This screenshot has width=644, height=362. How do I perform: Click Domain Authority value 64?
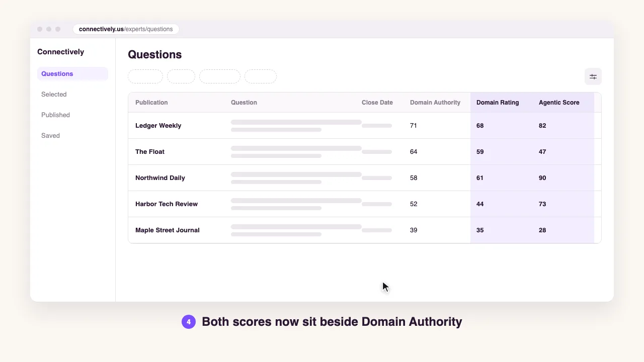click(414, 152)
